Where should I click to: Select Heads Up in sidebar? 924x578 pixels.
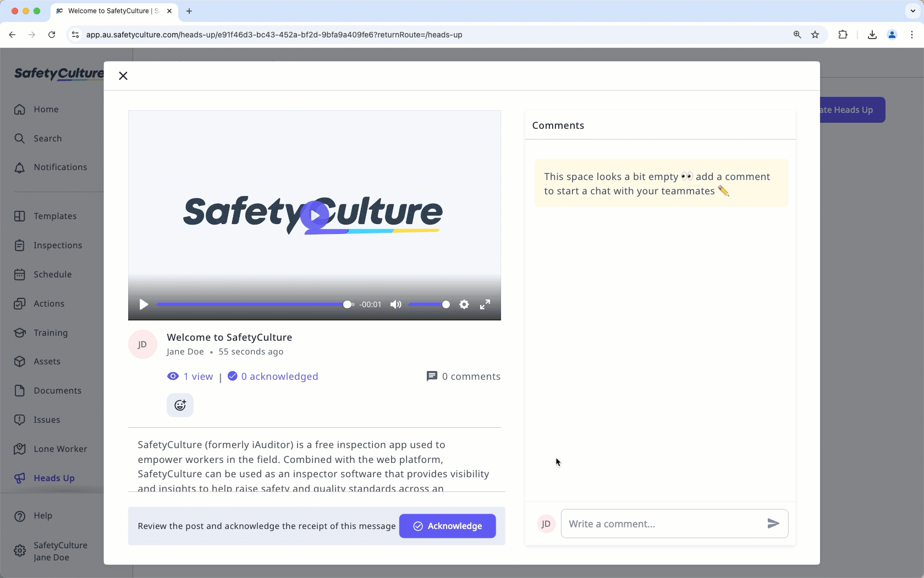(x=45, y=478)
